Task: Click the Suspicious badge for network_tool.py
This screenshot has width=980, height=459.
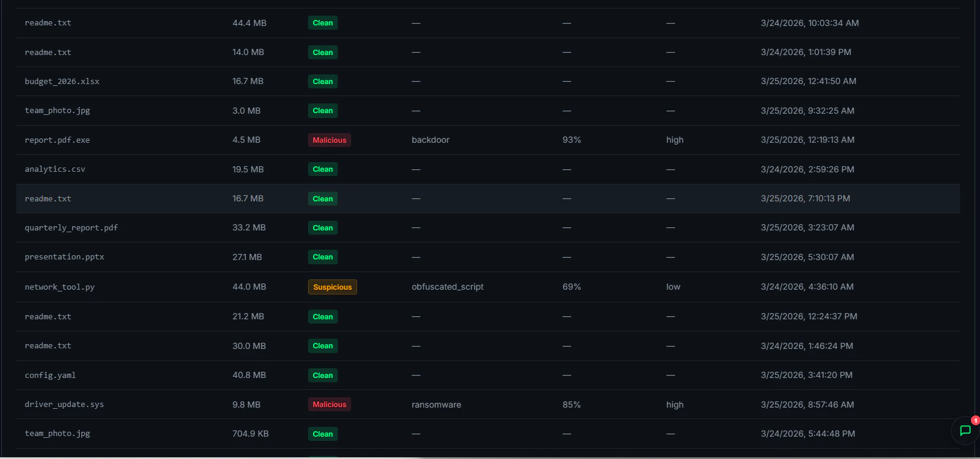Action: pos(332,287)
